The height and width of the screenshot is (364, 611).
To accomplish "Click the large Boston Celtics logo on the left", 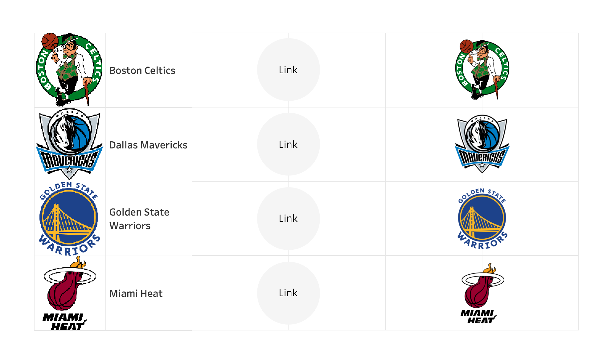I will [x=69, y=70].
